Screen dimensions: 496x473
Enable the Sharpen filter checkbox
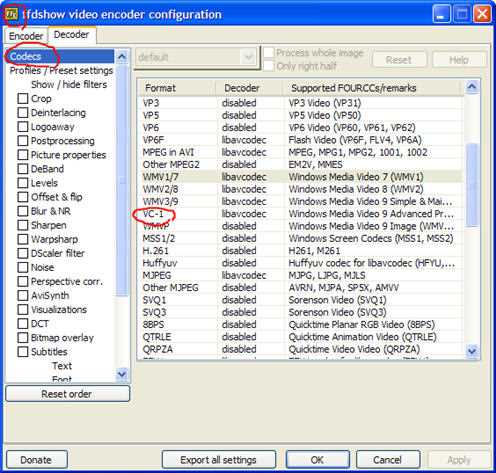click(23, 225)
